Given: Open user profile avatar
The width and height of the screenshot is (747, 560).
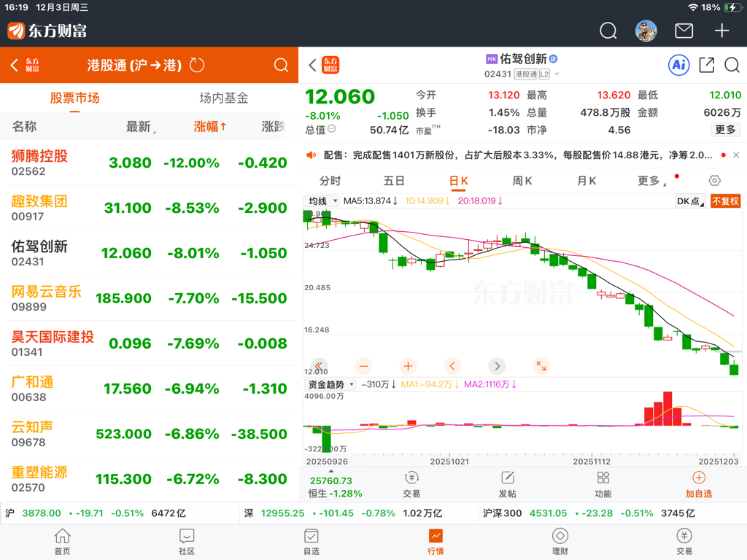Looking at the screenshot, I should coord(646,31).
